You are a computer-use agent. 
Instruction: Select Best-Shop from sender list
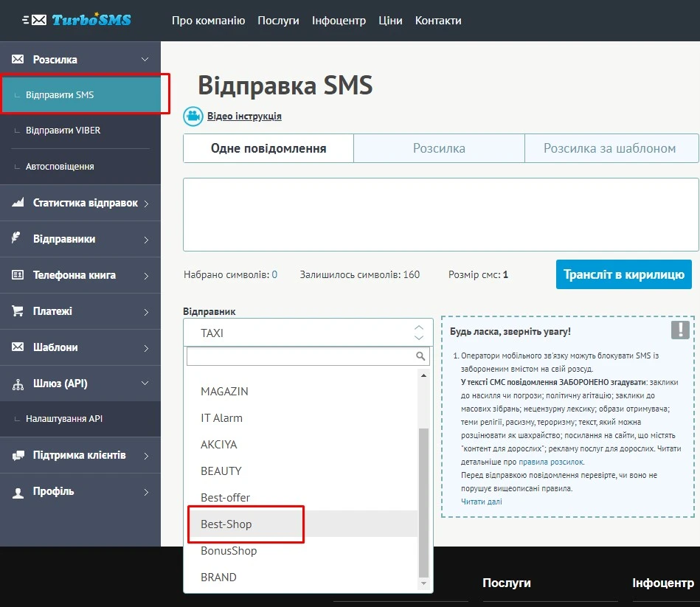226,524
